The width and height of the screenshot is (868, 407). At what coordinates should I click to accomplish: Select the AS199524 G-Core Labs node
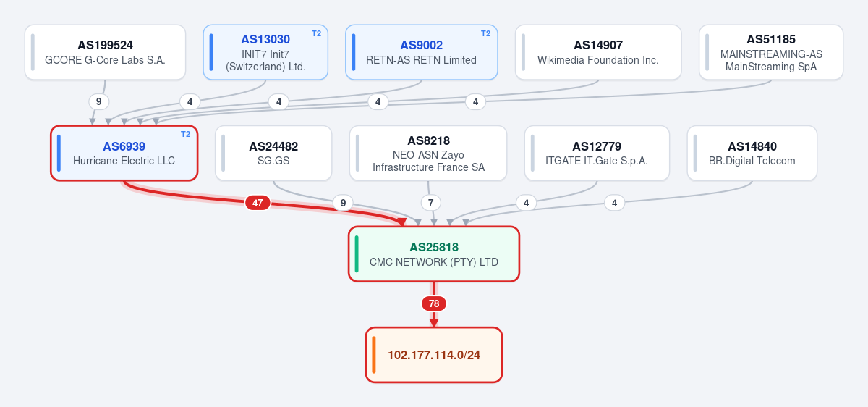pos(105,52)
